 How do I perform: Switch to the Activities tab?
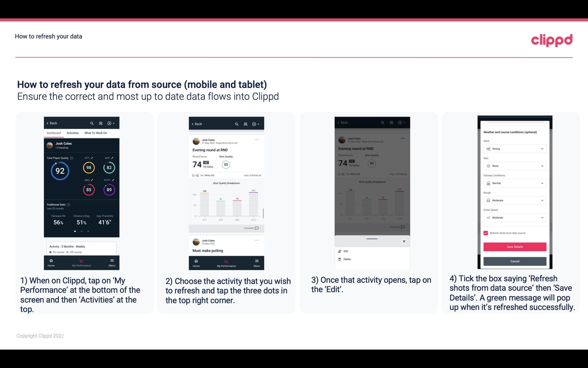72,133
